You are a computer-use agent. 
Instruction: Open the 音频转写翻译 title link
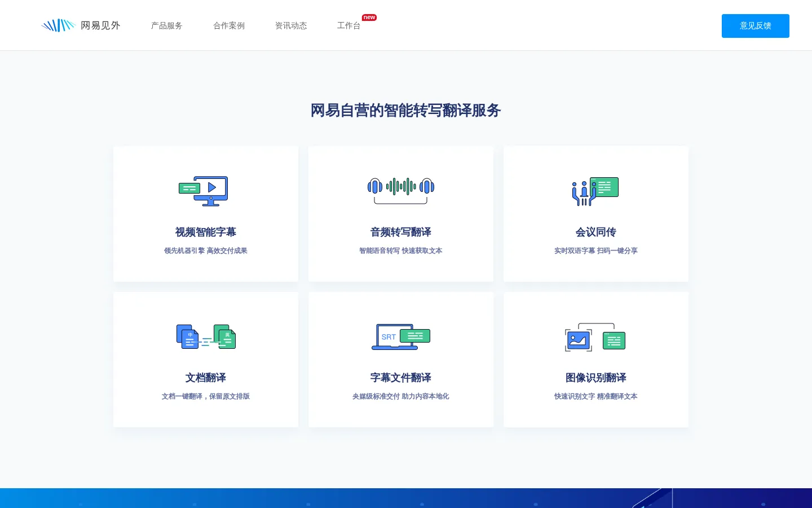401,232
